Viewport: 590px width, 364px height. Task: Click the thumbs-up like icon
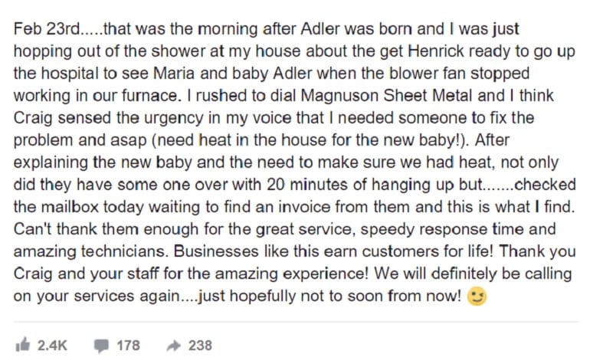(23, 344)
